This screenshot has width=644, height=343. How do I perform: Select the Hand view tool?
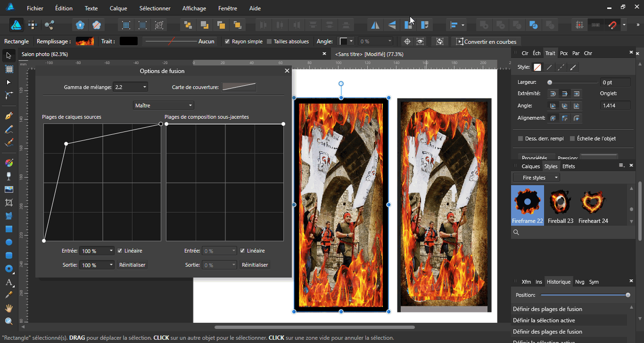[x=9, y=308]
